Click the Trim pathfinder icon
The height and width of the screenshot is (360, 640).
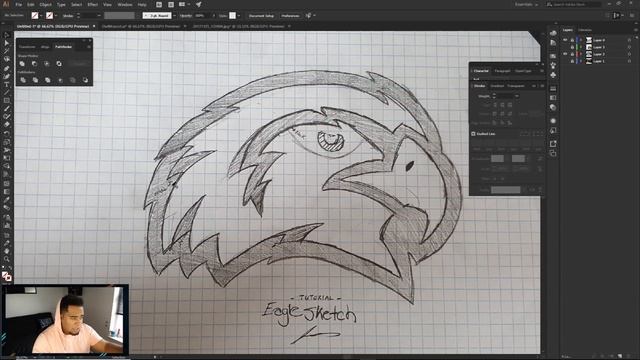pos(35,80)
